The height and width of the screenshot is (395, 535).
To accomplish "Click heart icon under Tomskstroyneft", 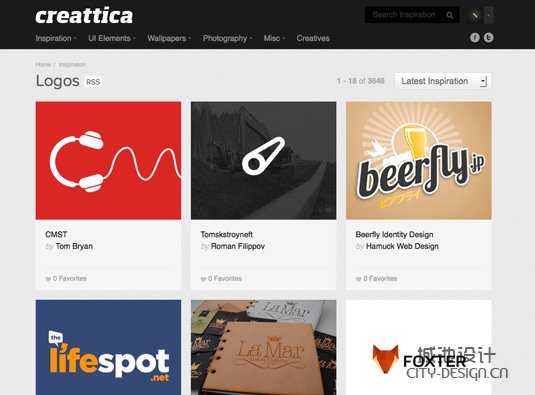I will coord(203,279).
